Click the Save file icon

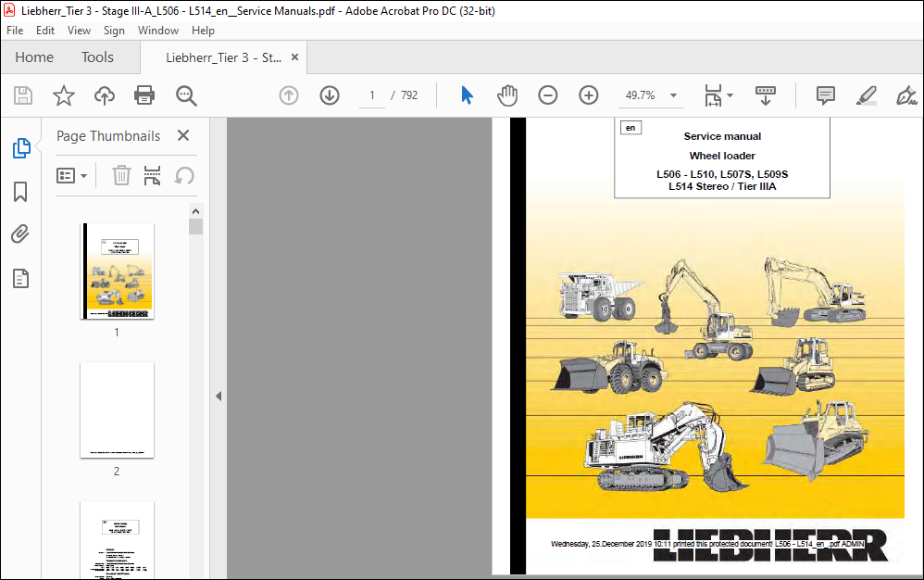(23, 95)
